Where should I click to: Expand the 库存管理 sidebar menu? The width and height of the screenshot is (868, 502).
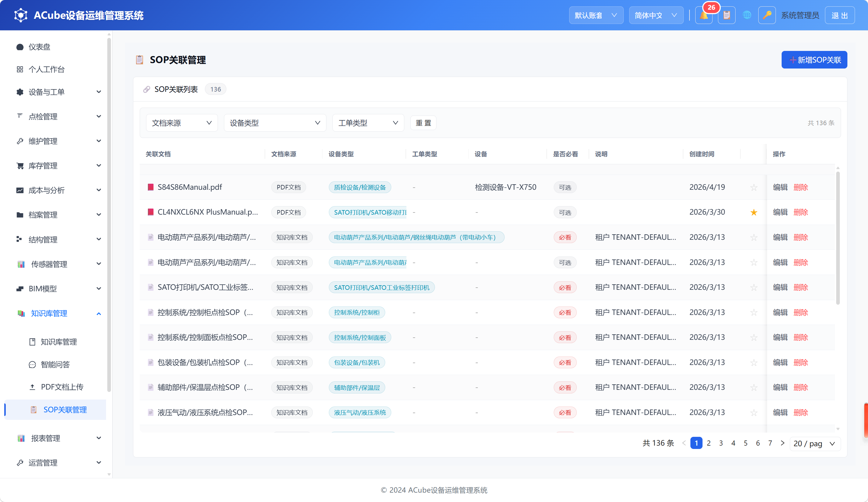[x=55, y=166]
